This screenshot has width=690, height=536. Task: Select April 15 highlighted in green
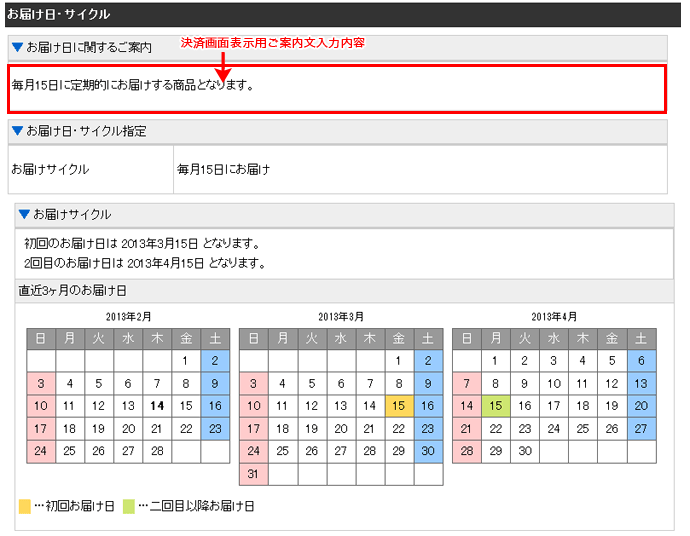point(495,406)
